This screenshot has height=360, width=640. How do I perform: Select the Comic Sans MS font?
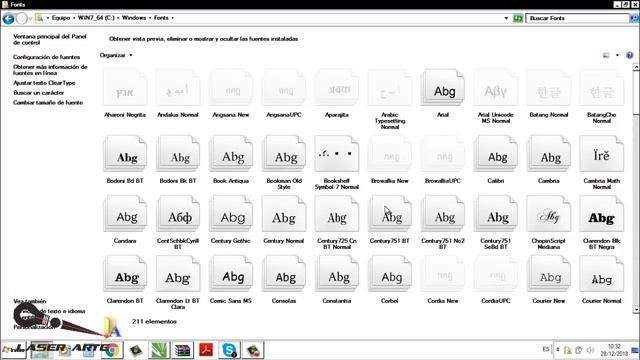pyautogui.click(x=231, y=273)
